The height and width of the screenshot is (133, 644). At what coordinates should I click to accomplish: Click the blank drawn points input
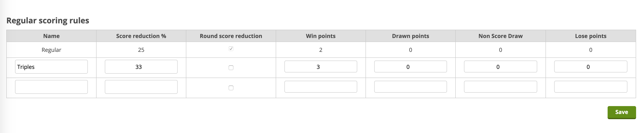pyautogui.click(x=410, y=87)
